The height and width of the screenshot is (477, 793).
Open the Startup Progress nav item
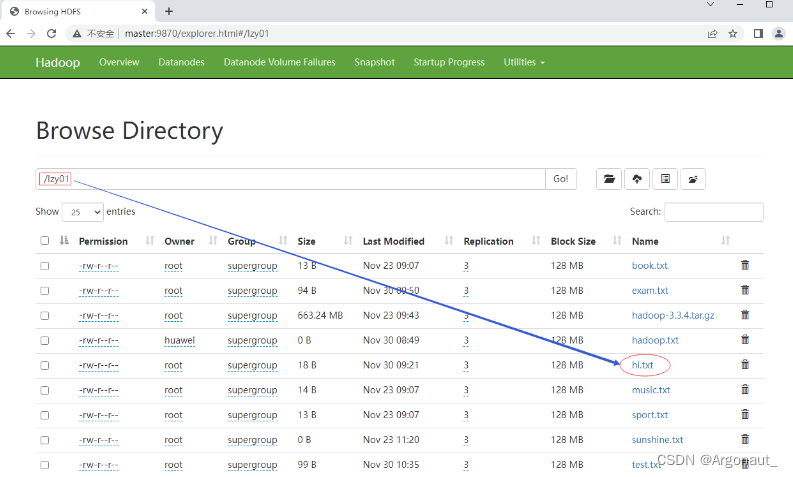coord(449,62)
